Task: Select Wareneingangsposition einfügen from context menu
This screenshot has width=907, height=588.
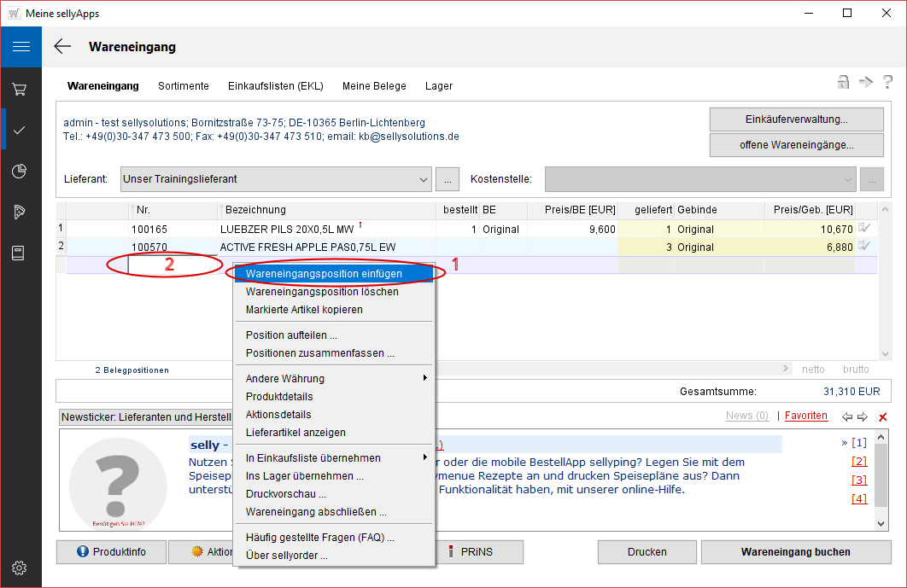Action: [x=324, y=273]
